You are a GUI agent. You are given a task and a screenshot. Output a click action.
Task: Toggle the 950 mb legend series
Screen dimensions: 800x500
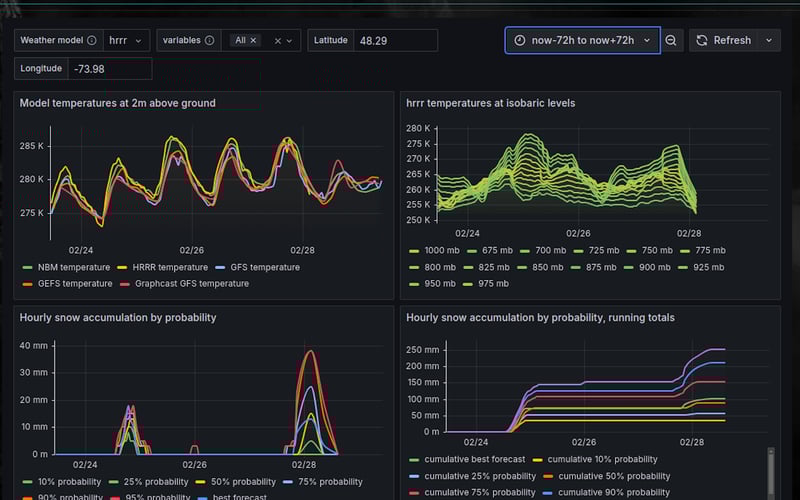click(440, 284)
